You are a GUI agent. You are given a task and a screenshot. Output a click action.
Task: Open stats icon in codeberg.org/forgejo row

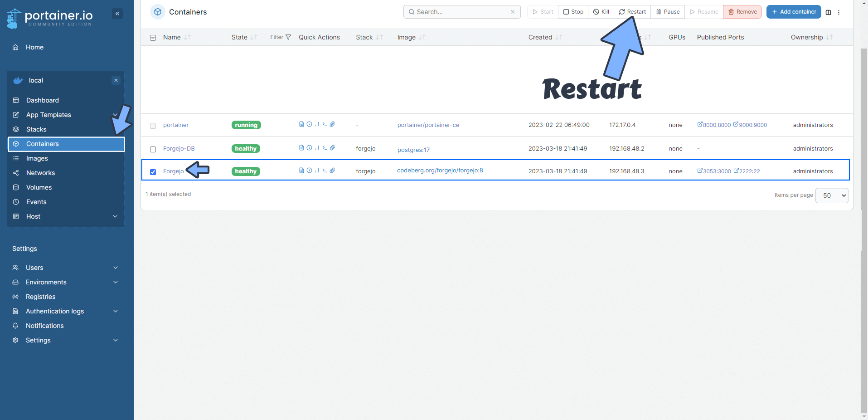[x=317, y=171]
